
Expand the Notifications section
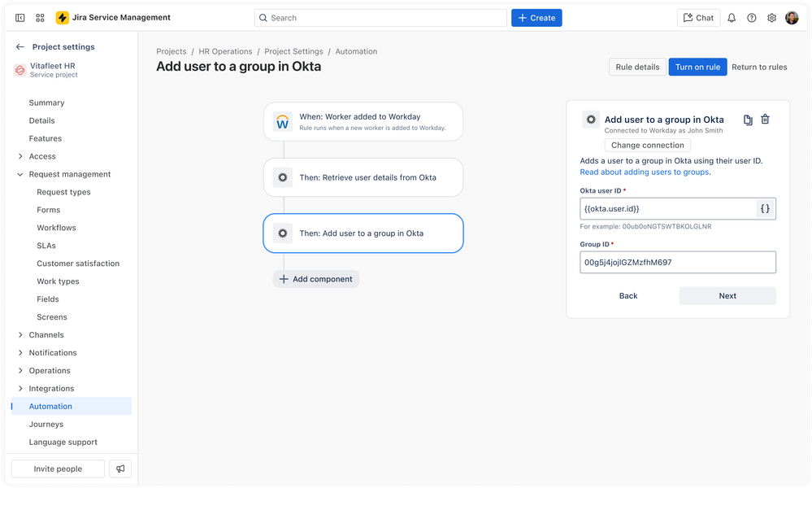click(x=20, y=352)
